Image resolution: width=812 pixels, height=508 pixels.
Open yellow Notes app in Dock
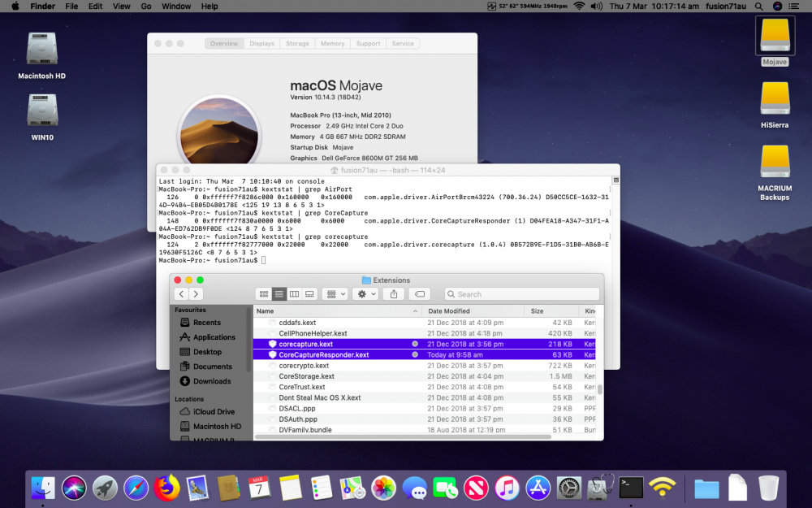[291, 488]
